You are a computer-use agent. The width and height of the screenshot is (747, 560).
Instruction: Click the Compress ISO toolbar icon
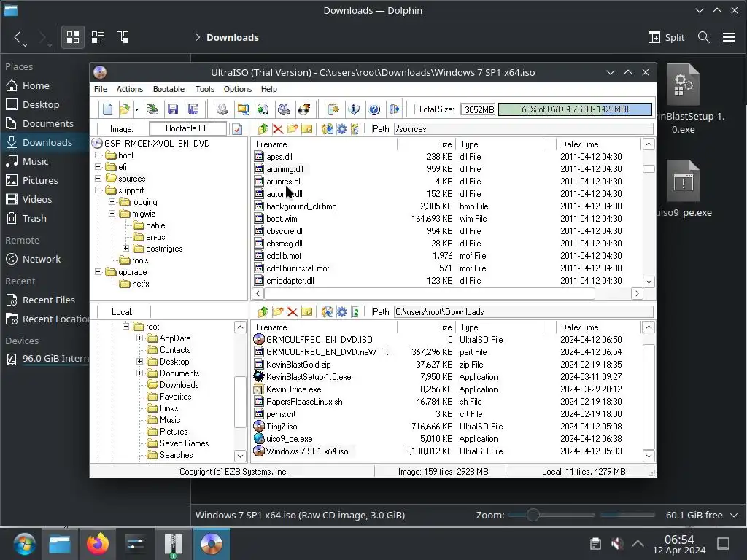pyautogui.click(x=243, y=109)
